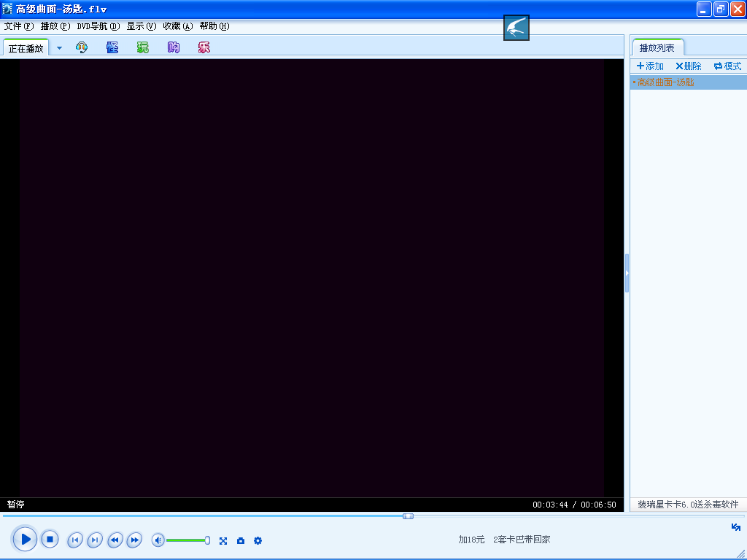
Task: Click the time display 00:03:44 / 00:06:50
Action: coord(574,505)
